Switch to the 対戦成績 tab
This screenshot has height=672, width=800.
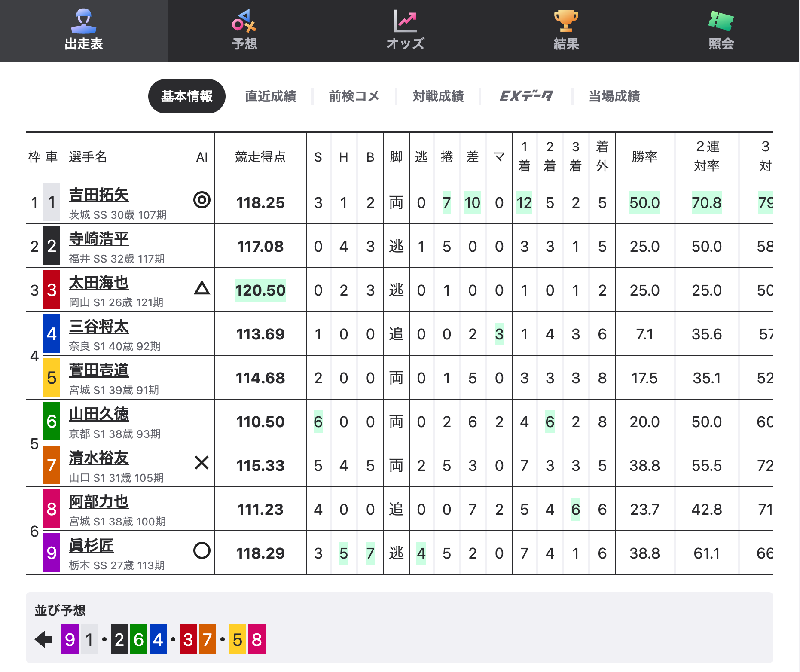coord(438,96)
